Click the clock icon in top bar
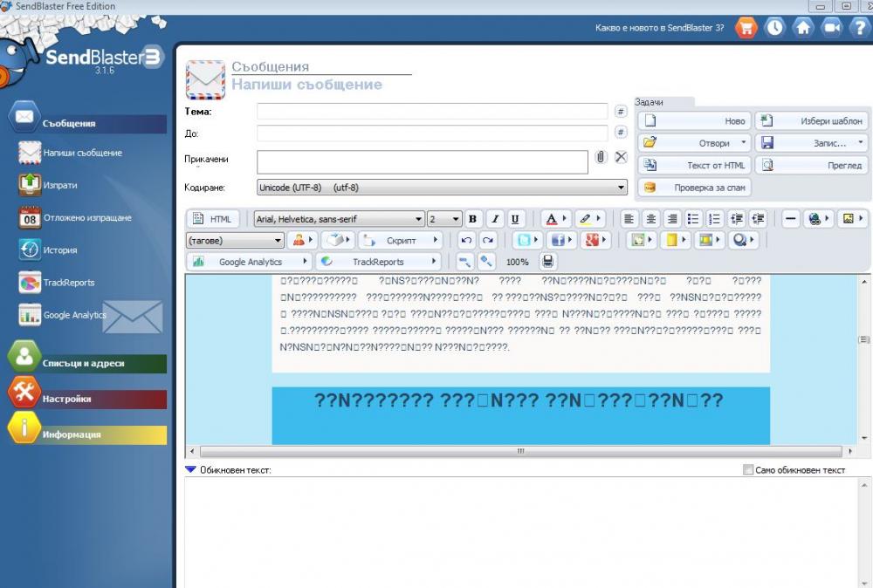 point(774,27)
